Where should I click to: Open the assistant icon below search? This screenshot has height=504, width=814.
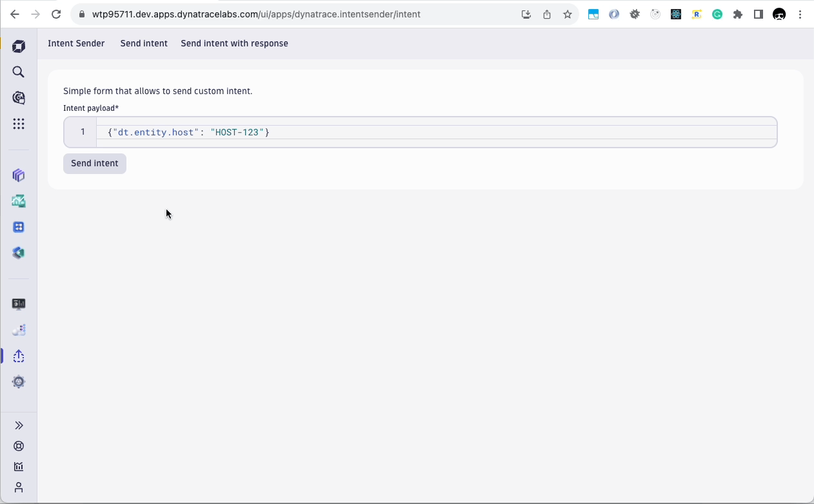point(19,98)
